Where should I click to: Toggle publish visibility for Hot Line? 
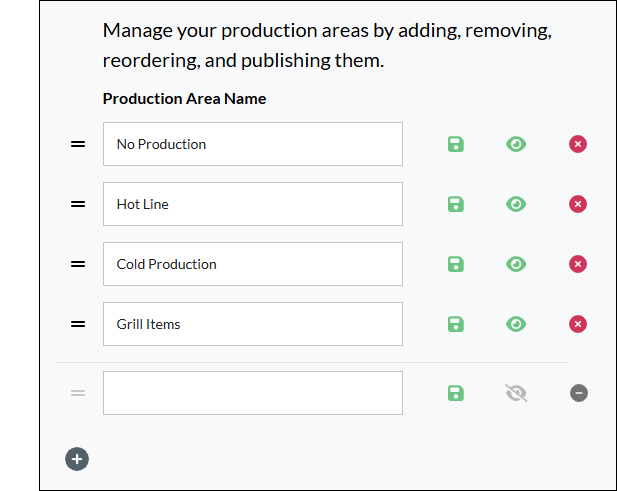[516, 204]
